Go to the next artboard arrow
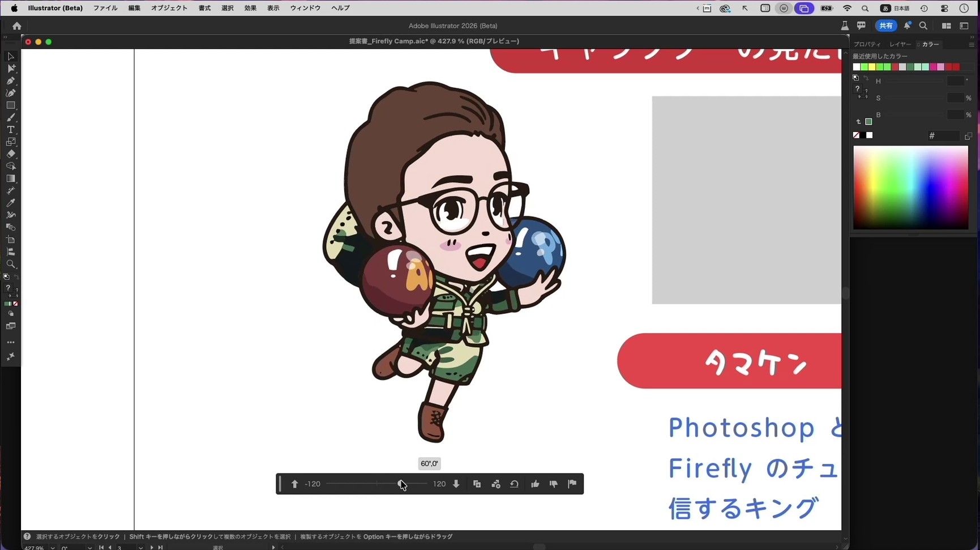The width and height of the screenshot is (980, 550). tap(152, 548)
